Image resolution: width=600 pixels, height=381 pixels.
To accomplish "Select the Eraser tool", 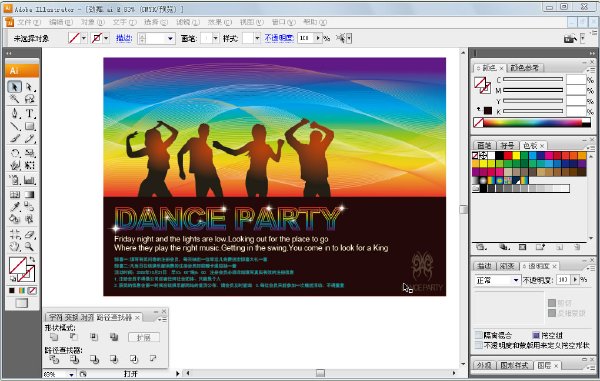I will (x=29, y=234).
